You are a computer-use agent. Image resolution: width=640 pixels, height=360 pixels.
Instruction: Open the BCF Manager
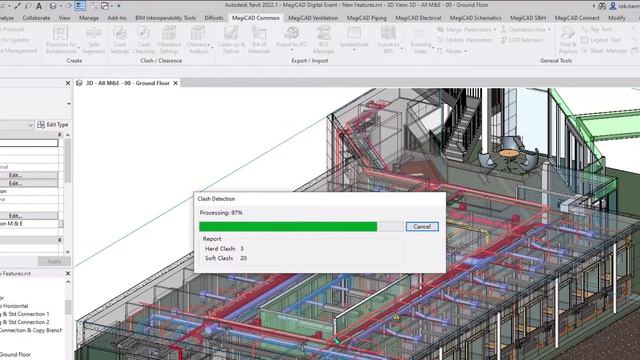pyautogui.click(x=324, y=40)
